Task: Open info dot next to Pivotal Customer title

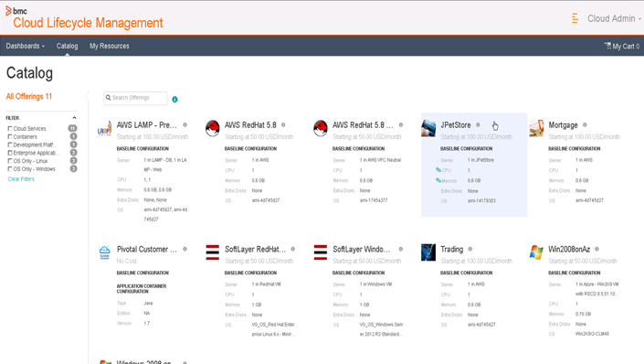Action: tap(185, 250)
